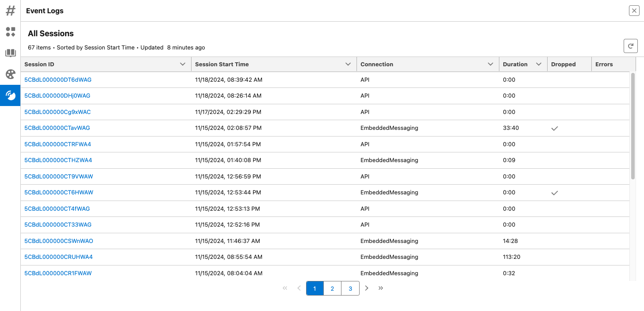This screenshot has width=644, height=311.
Task: Click start time 11/15/2024, 12:56:59 PM
Action: tap(228, 176)
